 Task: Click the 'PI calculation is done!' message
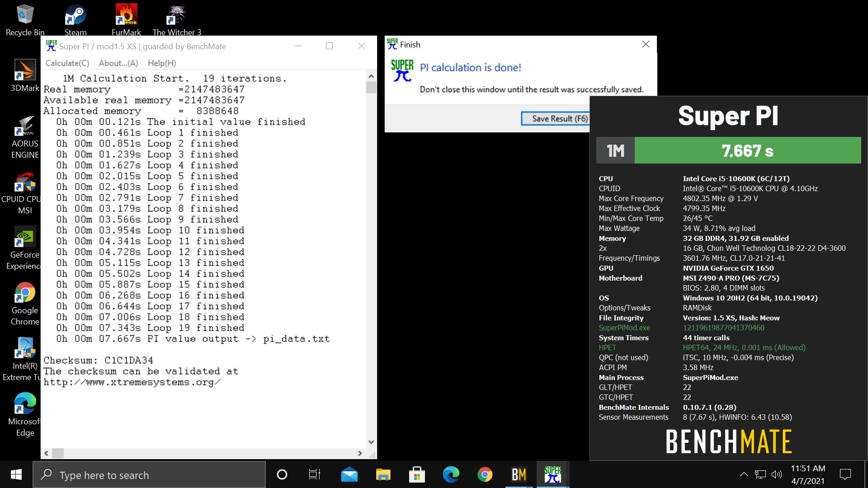(470, 68)
